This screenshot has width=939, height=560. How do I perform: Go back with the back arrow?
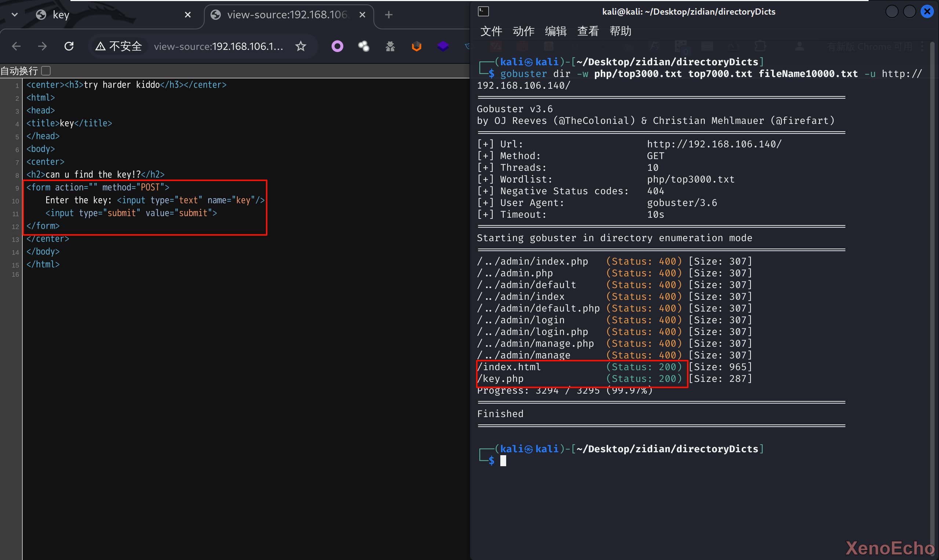[x=16, y=47]
